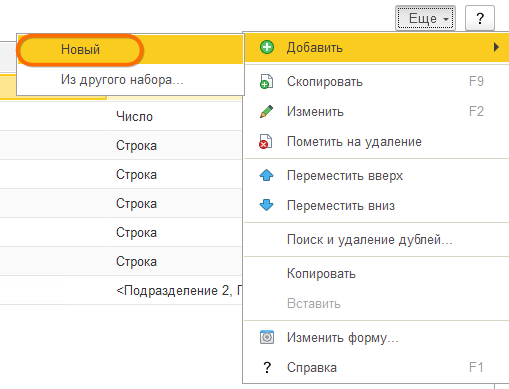This screenshot has width=509, height=389.
Task: Select Переместить вниз entry
Action: (x=377, y=205)
